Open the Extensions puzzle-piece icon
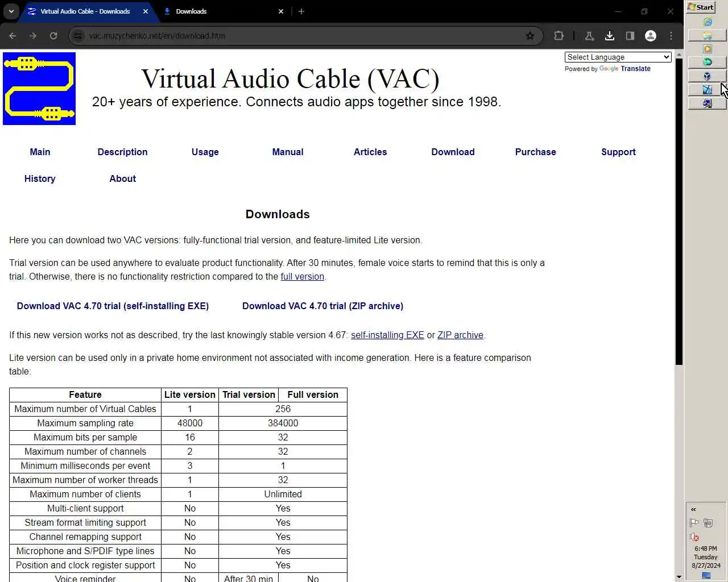This screenshot has height=582, width=728. tap(559, 36)
